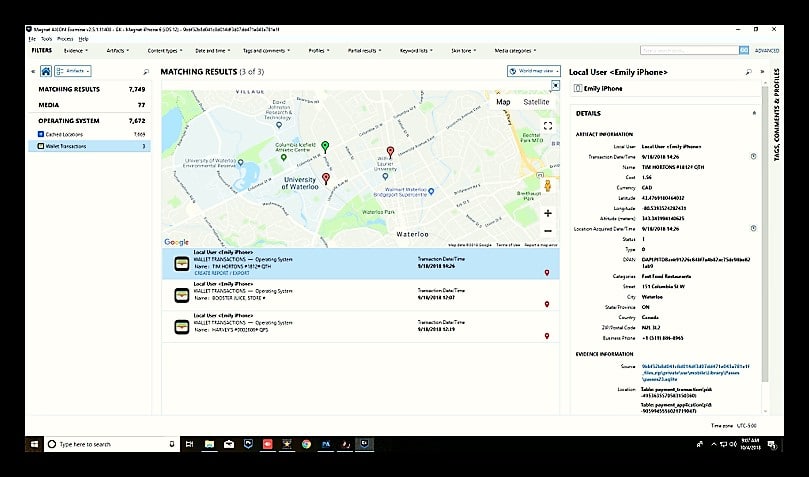Click the Emily iPhone device icon

[x=578, y=89]
